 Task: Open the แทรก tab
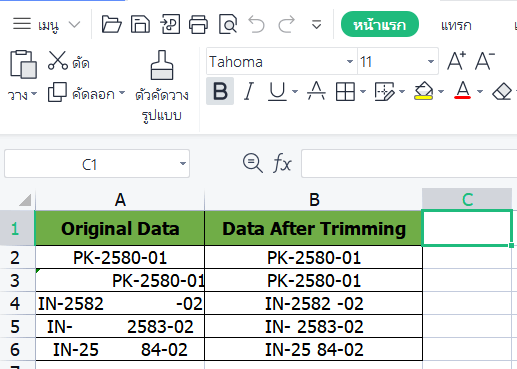[456, 25]
